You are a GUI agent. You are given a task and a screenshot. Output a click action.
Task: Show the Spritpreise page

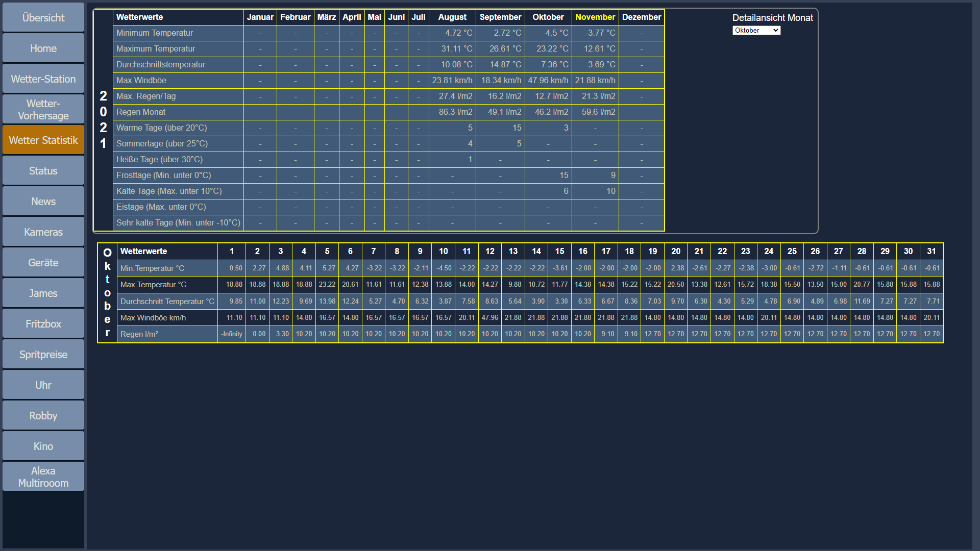pos(43,355)
